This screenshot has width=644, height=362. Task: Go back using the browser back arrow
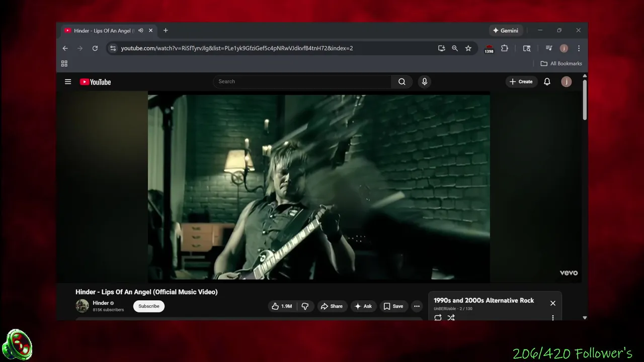(x=65, y=48)
